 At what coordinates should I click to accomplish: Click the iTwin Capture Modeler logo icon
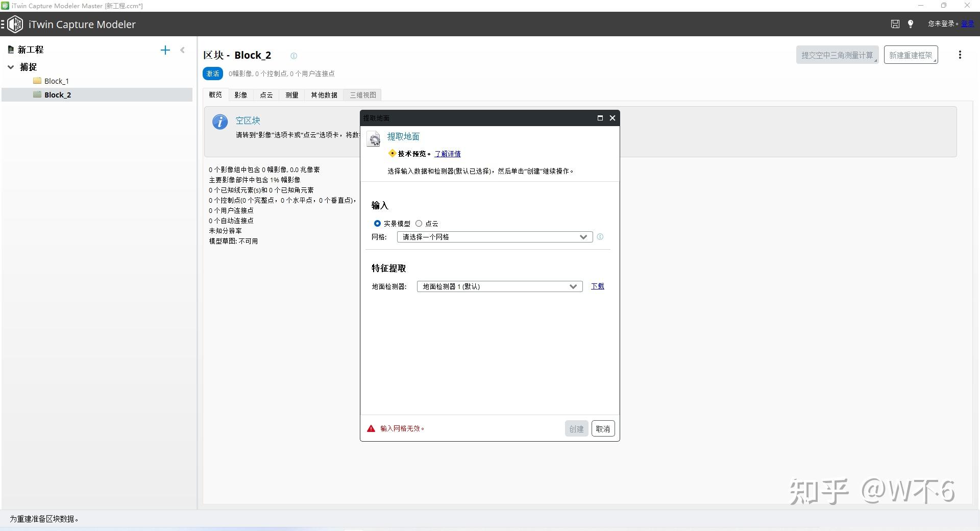tap(15, 23)
